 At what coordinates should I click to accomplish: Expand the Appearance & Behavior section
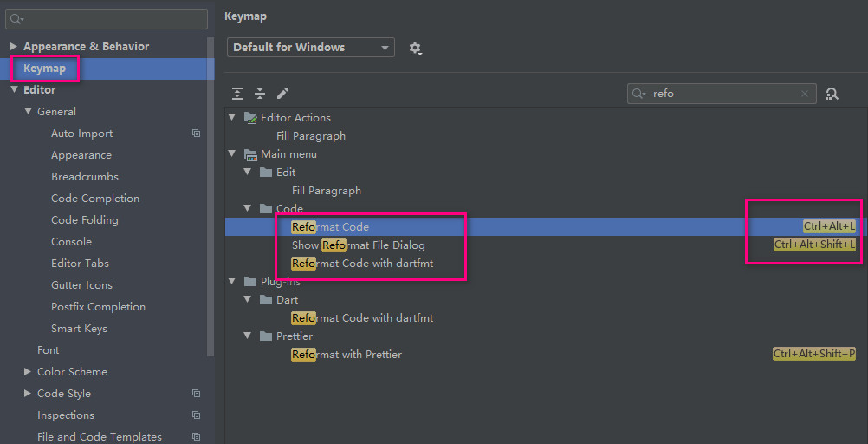point(14,47)
